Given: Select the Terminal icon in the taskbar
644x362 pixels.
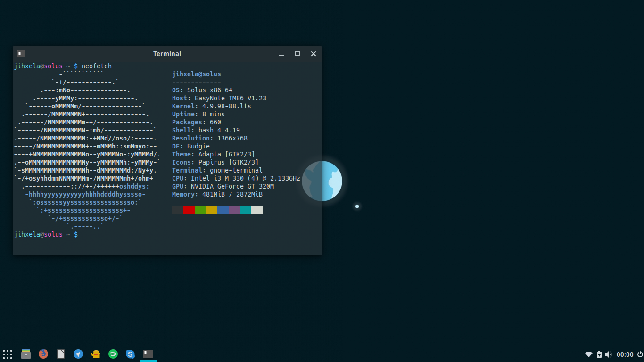Looking at the screenshot, I should click(x=148, y=354).
